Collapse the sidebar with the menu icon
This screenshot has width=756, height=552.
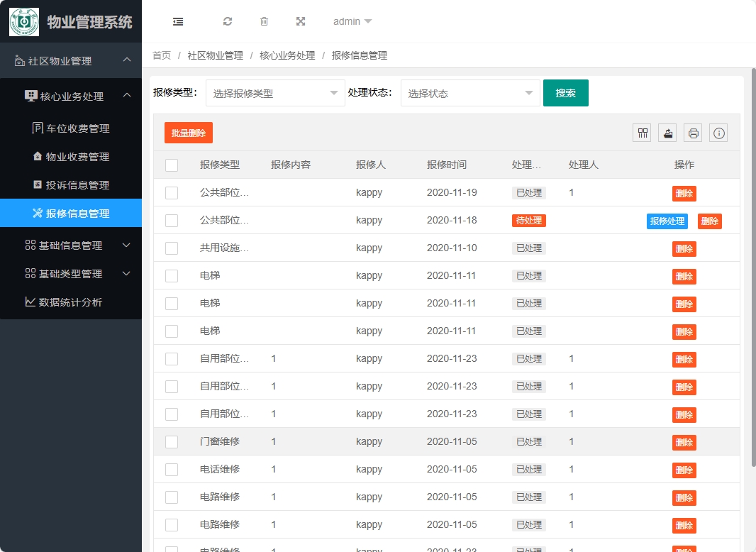tap(177, 21)
